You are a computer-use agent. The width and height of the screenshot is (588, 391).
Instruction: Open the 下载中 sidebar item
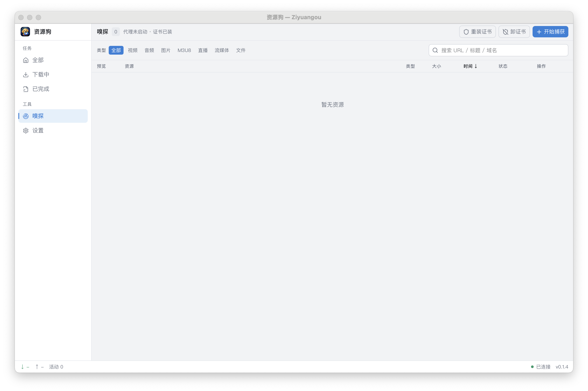(x=53, y=74)
